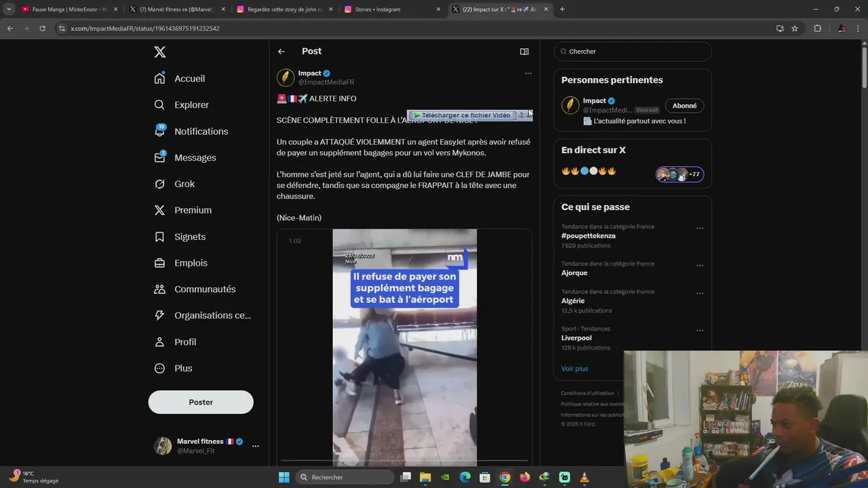Open VLC media player from the taskbar
868x488 pixels.
tap(585, 477)
